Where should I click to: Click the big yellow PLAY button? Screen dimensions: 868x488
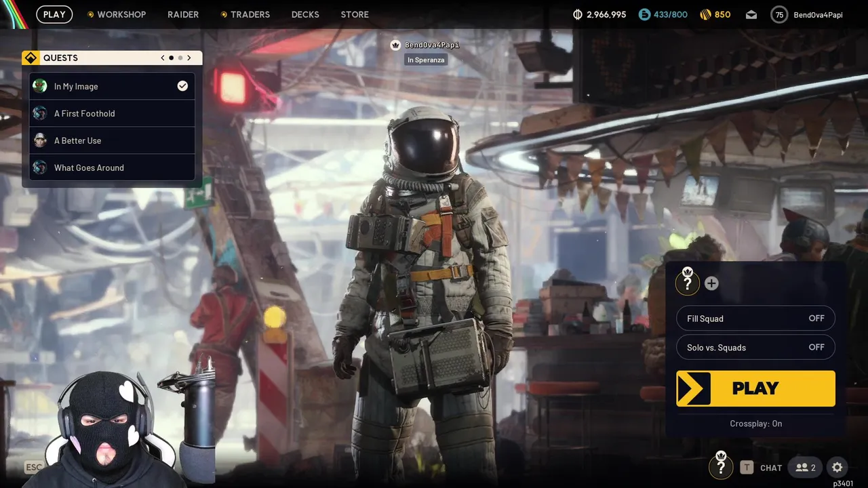(x=755, y=388)
